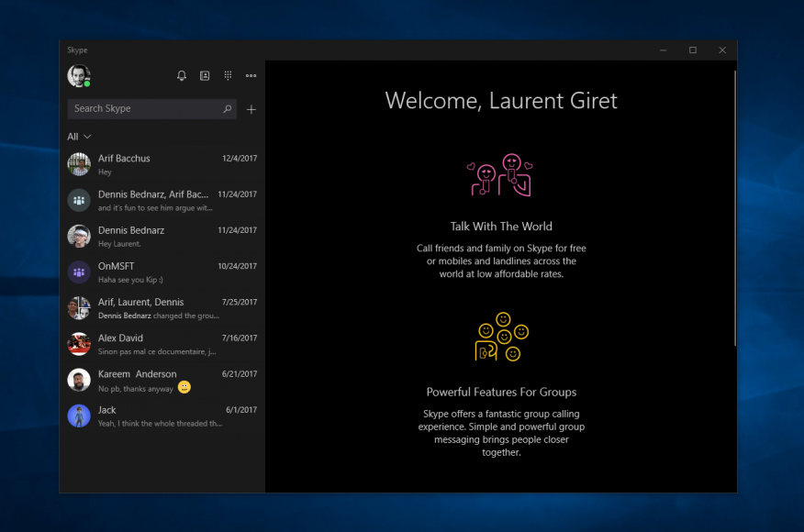Maximize the Skype window
The height and width of the screenshot is (532, 804).
(x=693, y=50)
